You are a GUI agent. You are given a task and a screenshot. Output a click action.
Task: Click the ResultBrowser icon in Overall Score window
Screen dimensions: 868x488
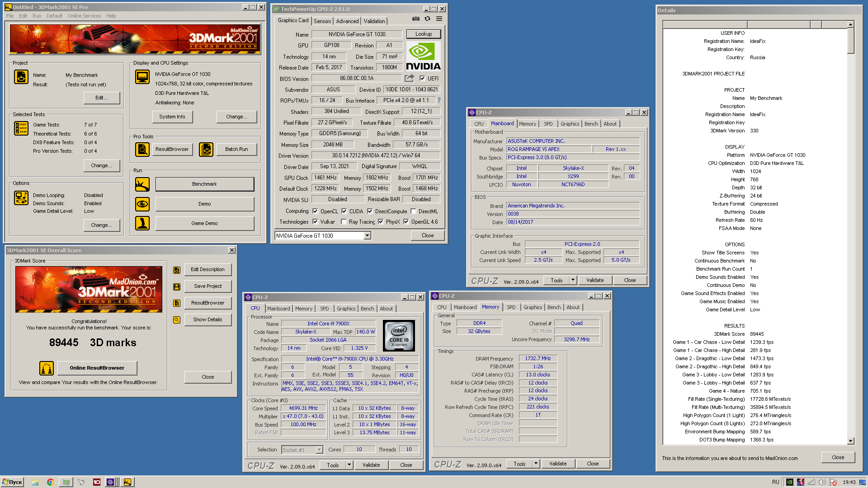[177, 303]
